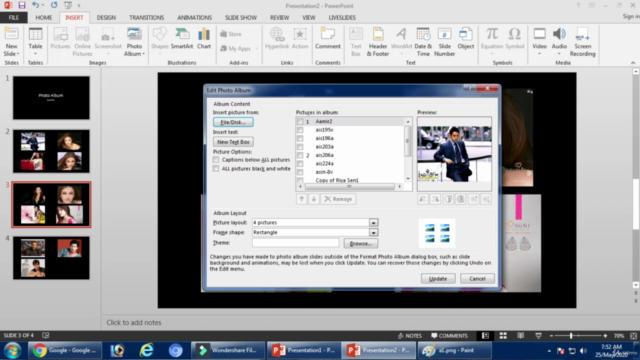This screenshot has height=360, width=640.
Task: Insert a Chart from the ribbon
Action: point(204,39)
